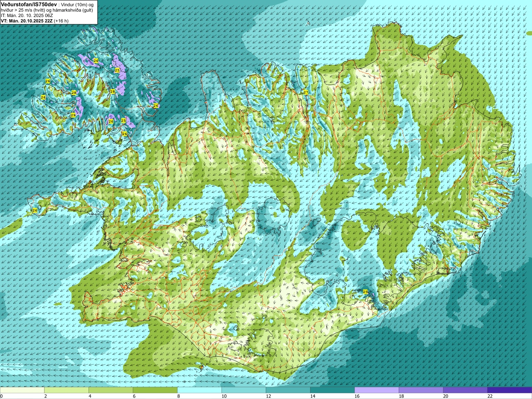Viewport: 532px width, 399px height.
Task: Select the 0–2 m/s legend color
Action: coord(22,390)
